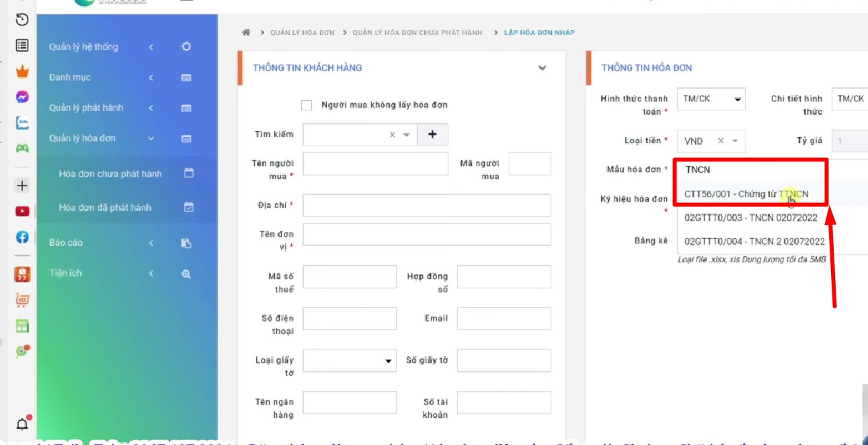This screenshot has height=445, width=868.
Task: Open the Chi tiết hình thức TM/CK dropdown
Action: point(850,98)
